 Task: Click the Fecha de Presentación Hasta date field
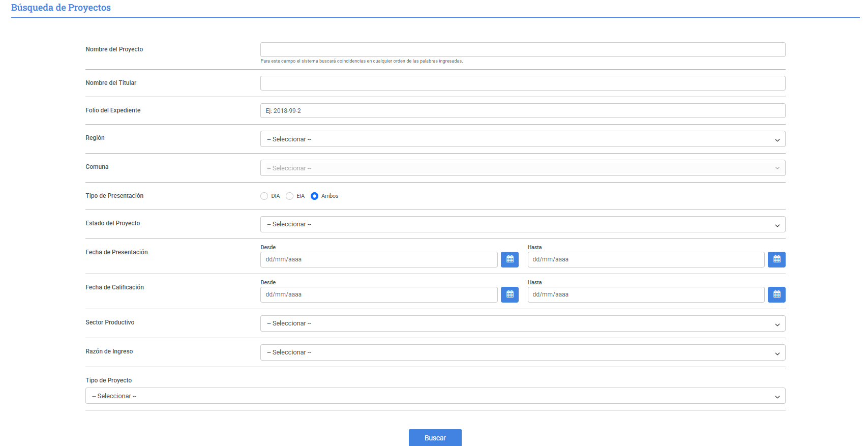coord(645,259)
